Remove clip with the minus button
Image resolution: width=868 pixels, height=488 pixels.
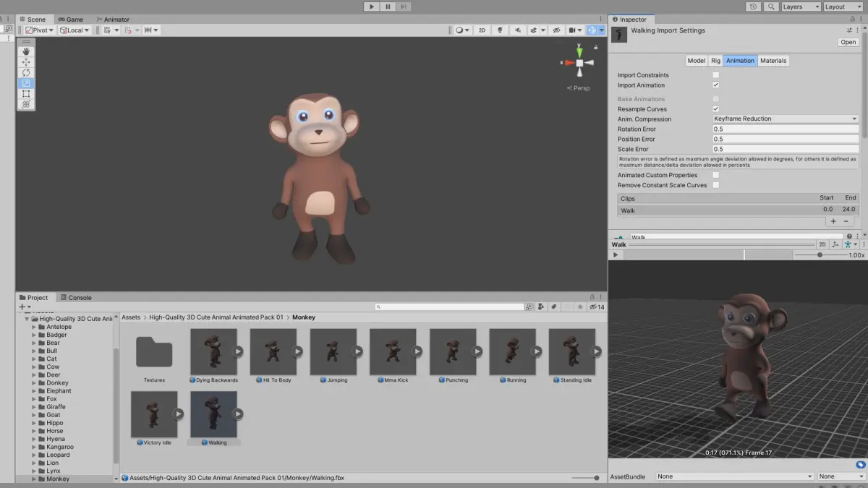tap(846, 221)
